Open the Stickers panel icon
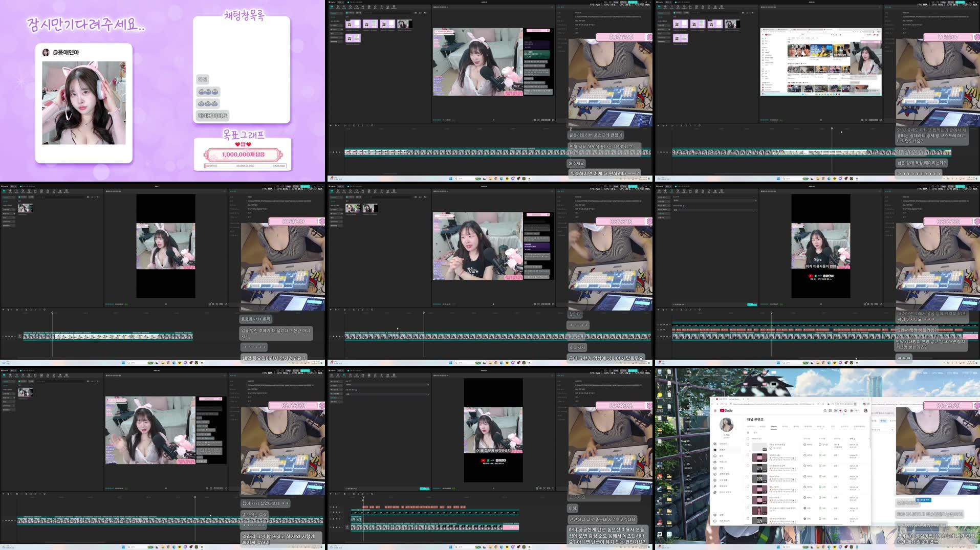Image resolution: width=980 pixels, height=550 pixels. click(x=351, y=7)
